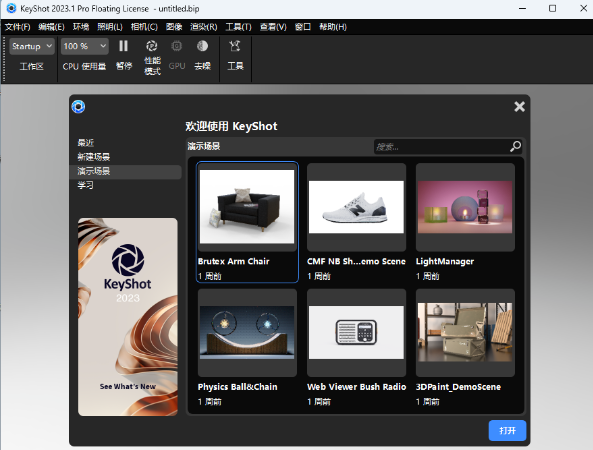Viewport: 593px width, 450px height.
Task: Open the 工具(T) menu
Action: [x=238, y=27]
